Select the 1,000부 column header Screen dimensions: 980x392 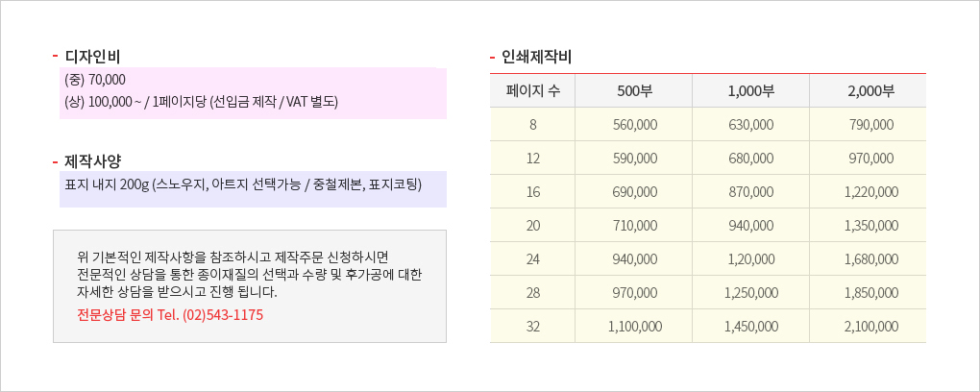tap(750, 90)
